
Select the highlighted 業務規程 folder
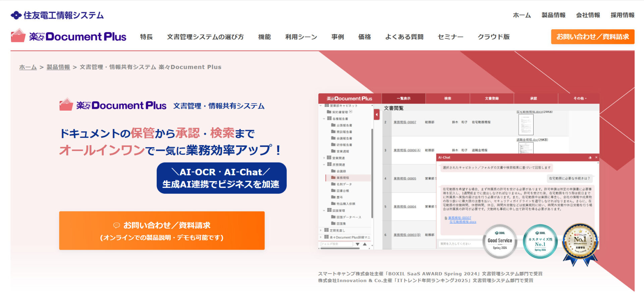[x=348, y=178]
